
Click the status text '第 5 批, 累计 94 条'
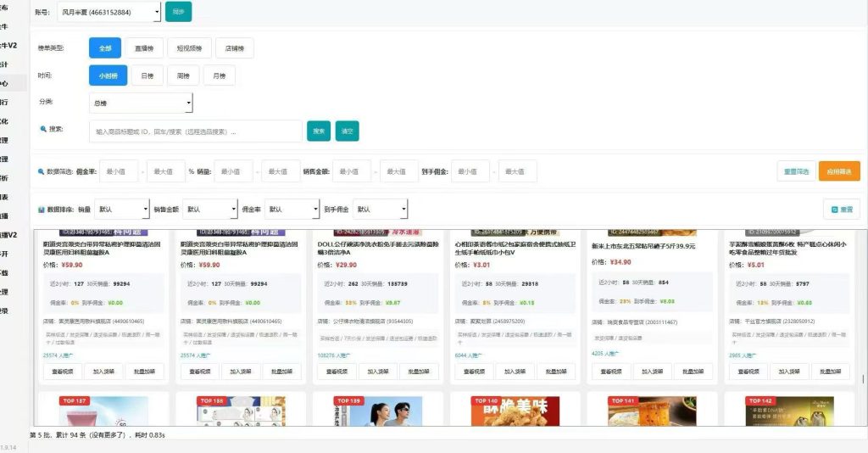58,435
